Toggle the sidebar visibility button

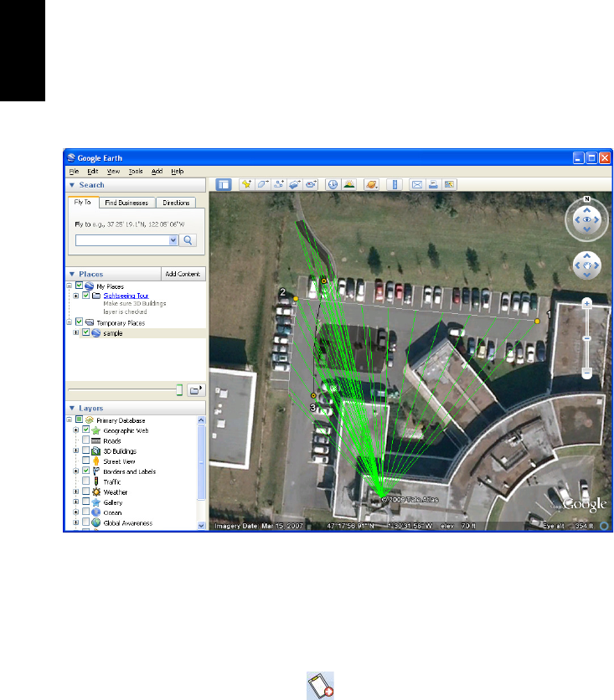tap(224, 184)
